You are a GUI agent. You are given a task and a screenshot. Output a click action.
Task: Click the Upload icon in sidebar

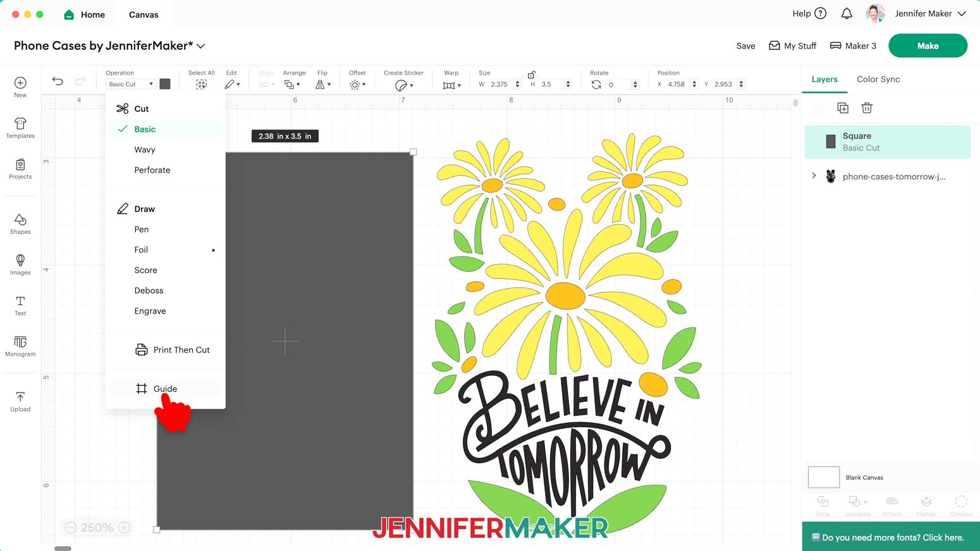pyautogui.click(x=20, y=401)
